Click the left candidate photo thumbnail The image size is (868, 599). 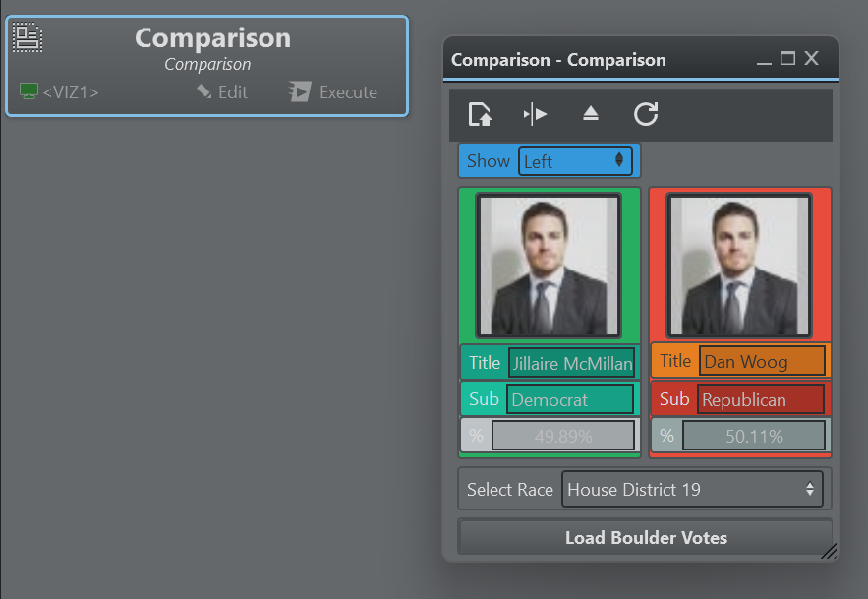pos(549,266)
